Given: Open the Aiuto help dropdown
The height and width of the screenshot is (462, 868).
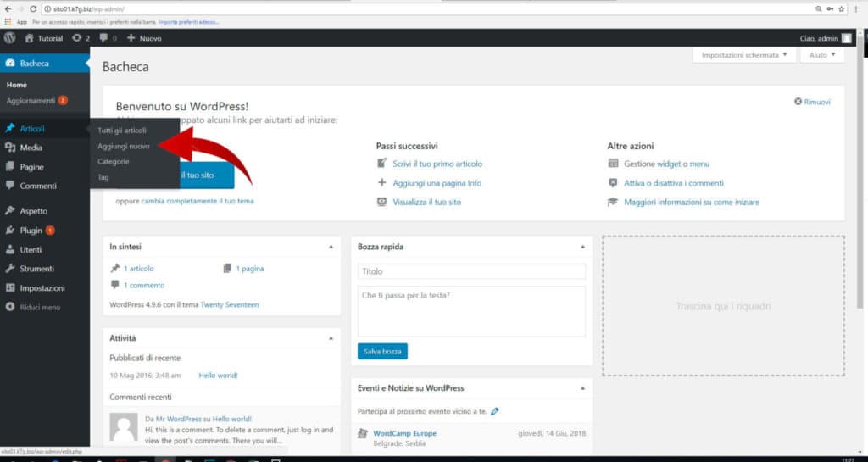Looking at the screenshot, I should pyautogui.click(x=822, y=55).
